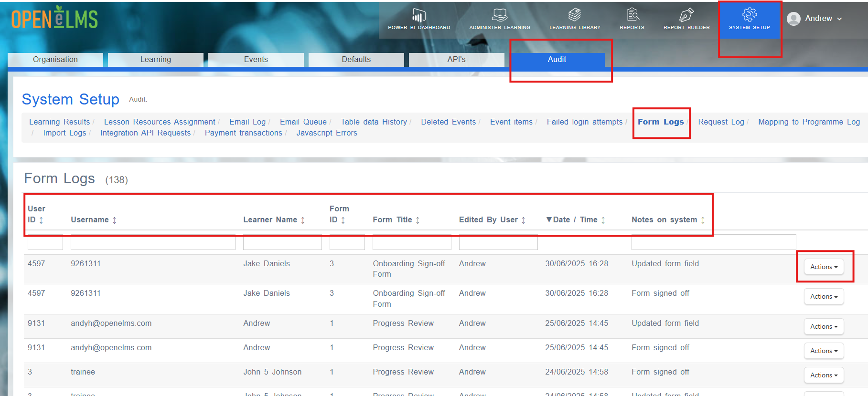Image resolution: width=868 pixels, height=396 pixels.
Task: Select the Events tab
Action: (x=256, y=60)
